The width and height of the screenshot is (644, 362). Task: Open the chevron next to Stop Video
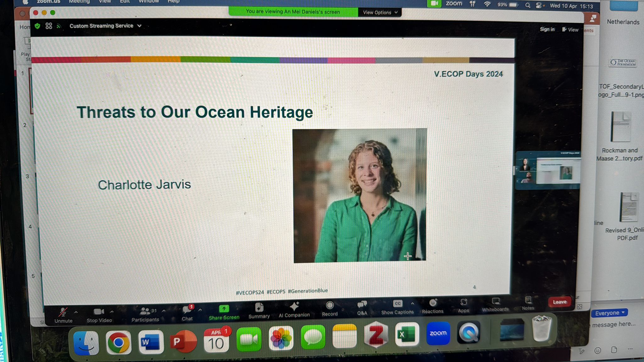(112, 311)
